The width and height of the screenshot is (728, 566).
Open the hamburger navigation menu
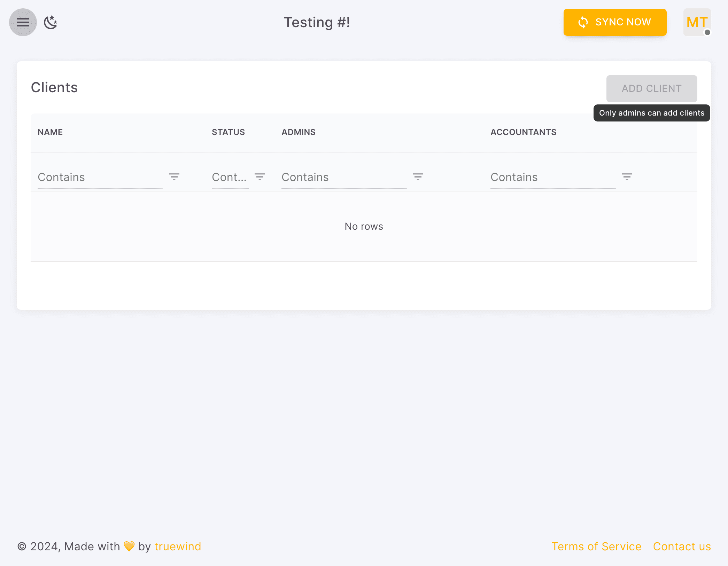[x=23, y=22]
